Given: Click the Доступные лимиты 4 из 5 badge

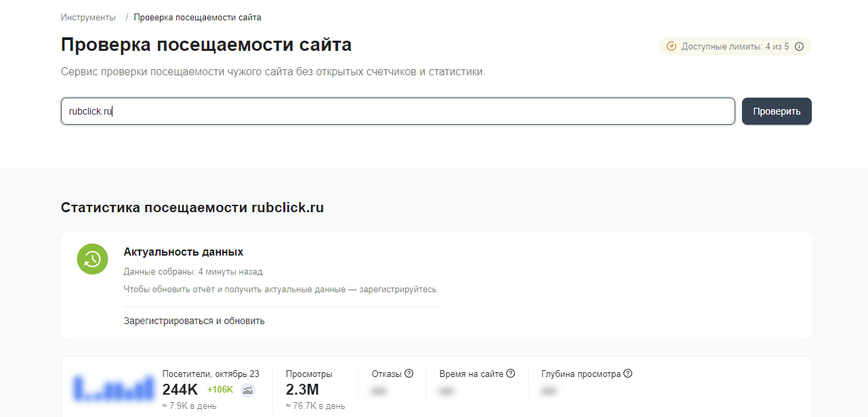Looking at the screenshot, I should tap(735, 46).
